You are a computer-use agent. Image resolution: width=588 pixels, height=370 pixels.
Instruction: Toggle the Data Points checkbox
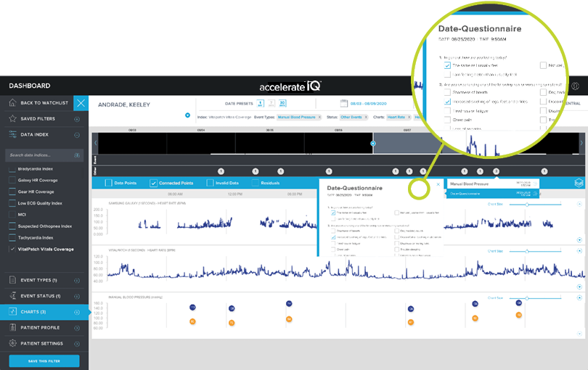pyautogui.click(x=108, y=183)
